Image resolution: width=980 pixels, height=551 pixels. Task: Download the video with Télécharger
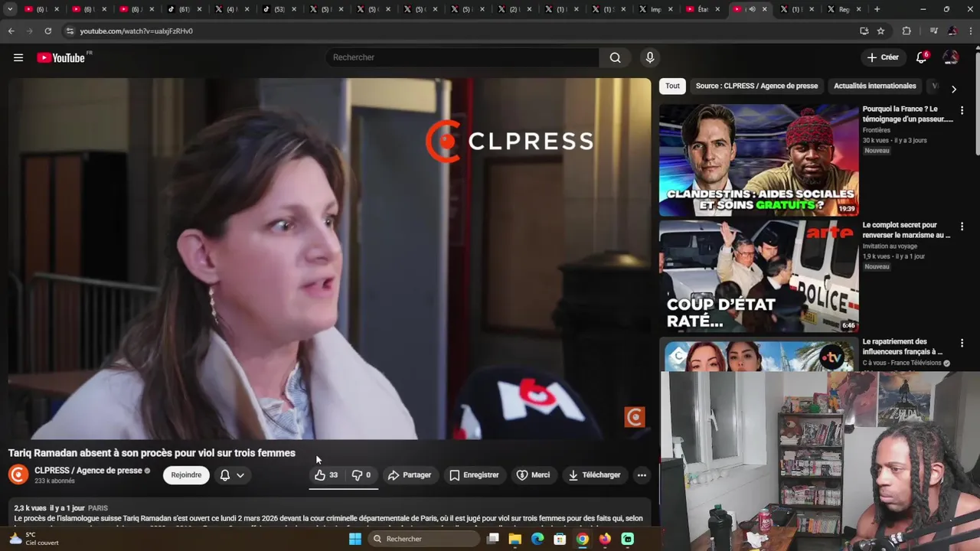point(595,475)
